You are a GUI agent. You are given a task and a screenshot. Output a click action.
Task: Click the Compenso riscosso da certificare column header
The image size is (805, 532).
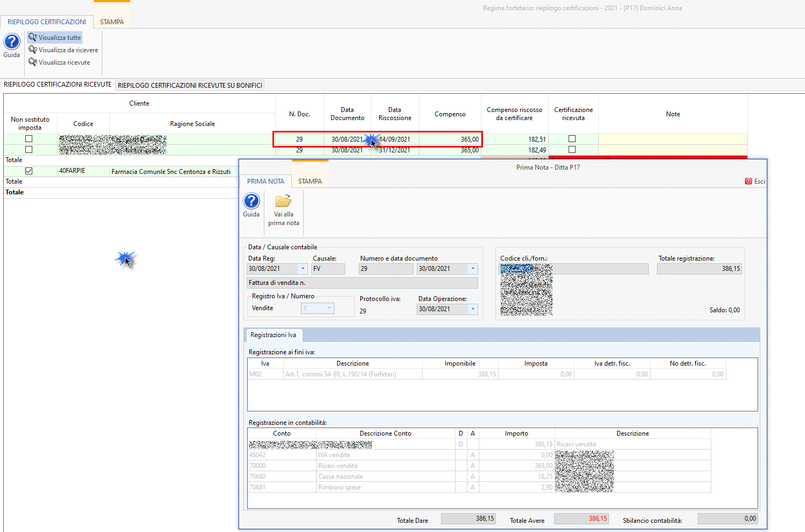pyautogui.click(x=514, y=114)
